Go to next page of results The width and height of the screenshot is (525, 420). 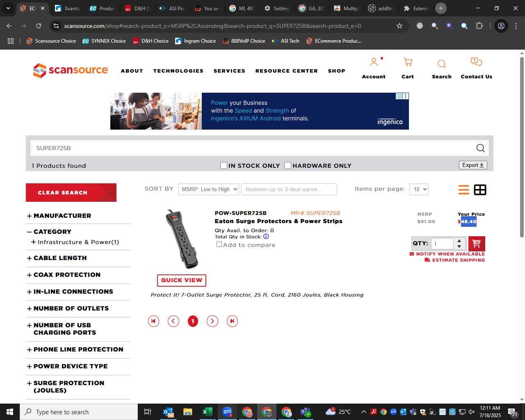pyautogui.click(x=212, y=321)
